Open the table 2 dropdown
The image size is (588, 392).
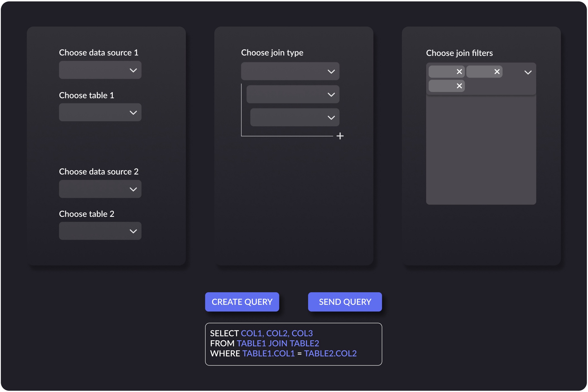[x=100, y=231]
